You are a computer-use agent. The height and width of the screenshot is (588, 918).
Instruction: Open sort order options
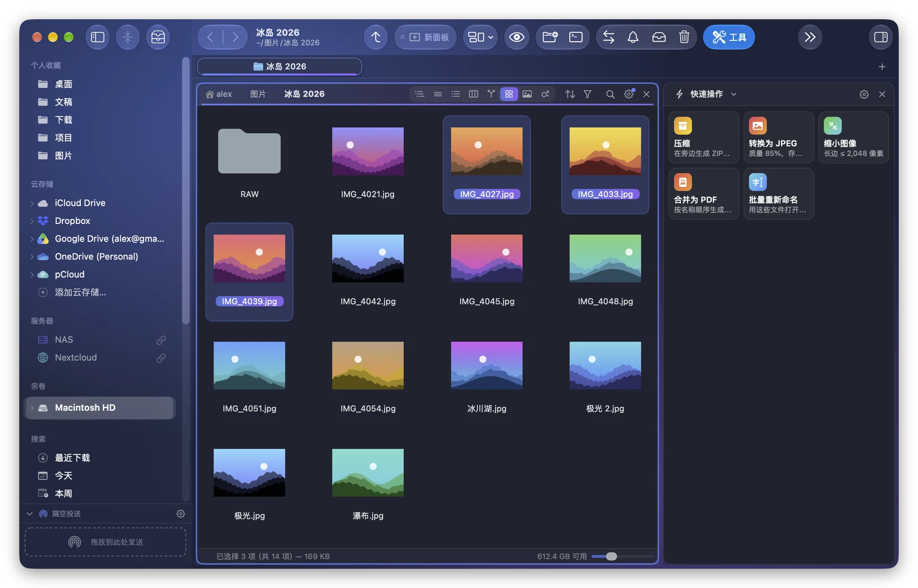coord(570,94)
